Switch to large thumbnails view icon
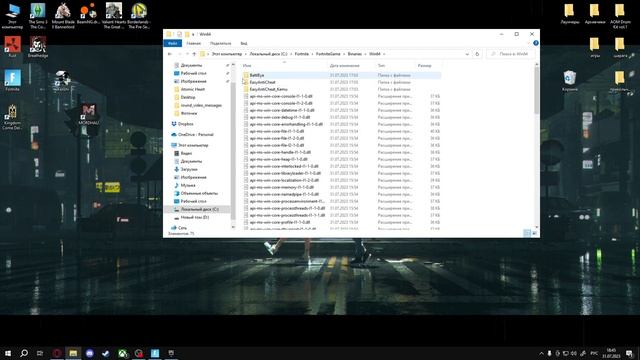The image size is (640, 360). coord(534,233)
